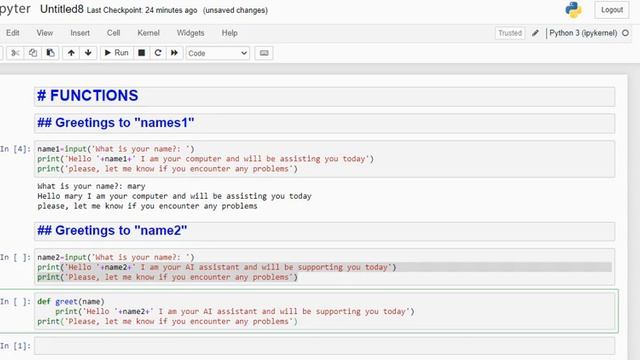Click the '(unsaved changes)' status text

point(236,10)
